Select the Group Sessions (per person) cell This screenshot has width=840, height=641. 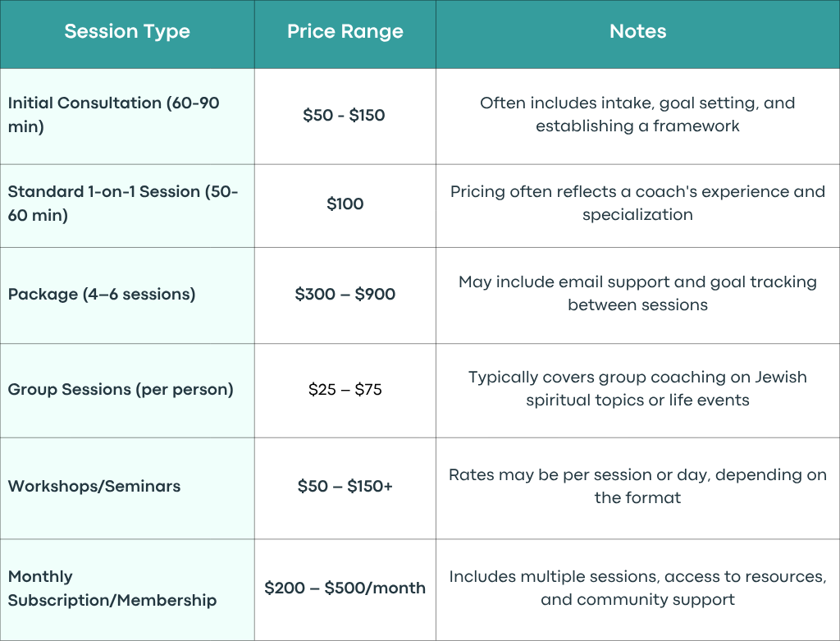[127, 391]
